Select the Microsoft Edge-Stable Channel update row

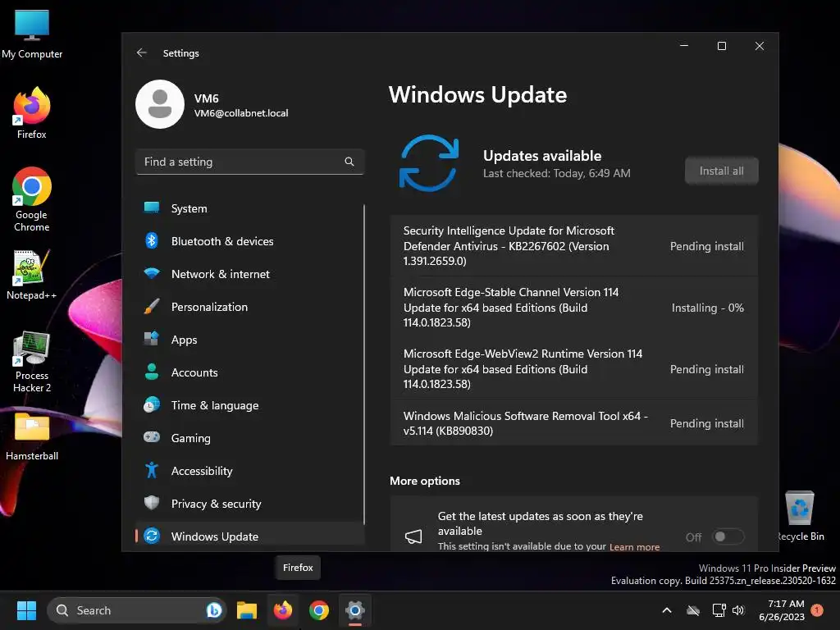(x=573, y=308)
